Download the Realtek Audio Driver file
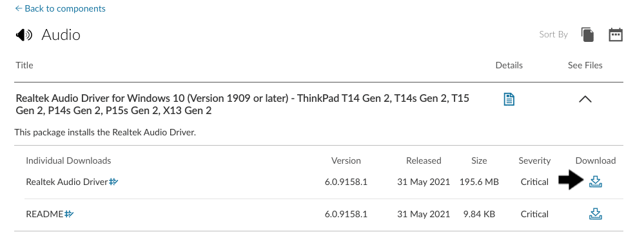Image resolution: width=644 pixels, height=243 pixels. pos(596,181)
